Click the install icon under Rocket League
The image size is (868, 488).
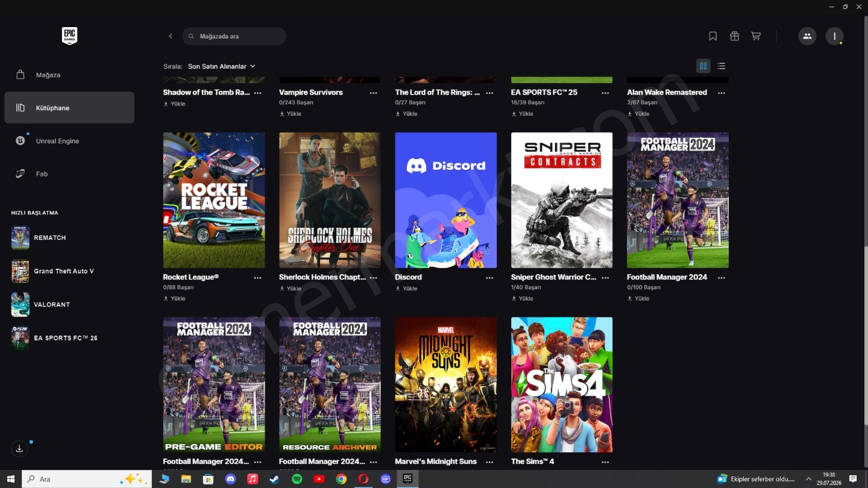click(166, 298)
